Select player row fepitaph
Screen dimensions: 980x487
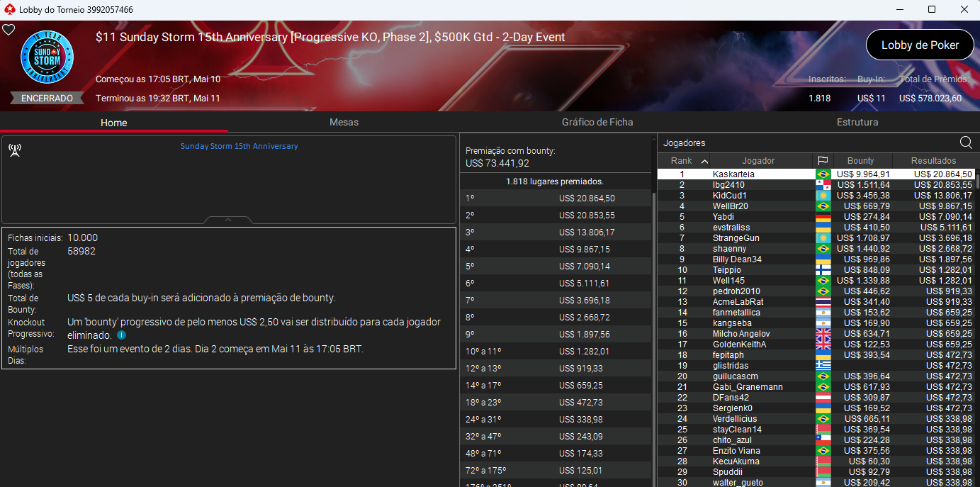(x=816, y=355)
